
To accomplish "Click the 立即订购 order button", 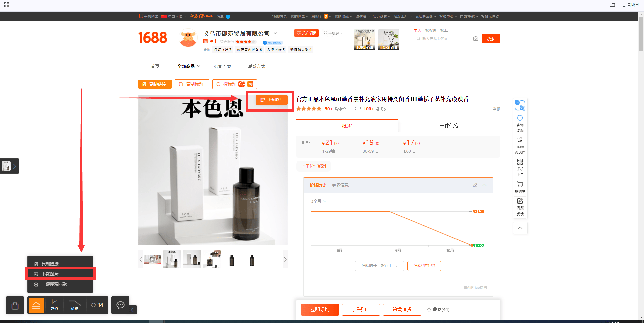I will click(x=320, y=309).
